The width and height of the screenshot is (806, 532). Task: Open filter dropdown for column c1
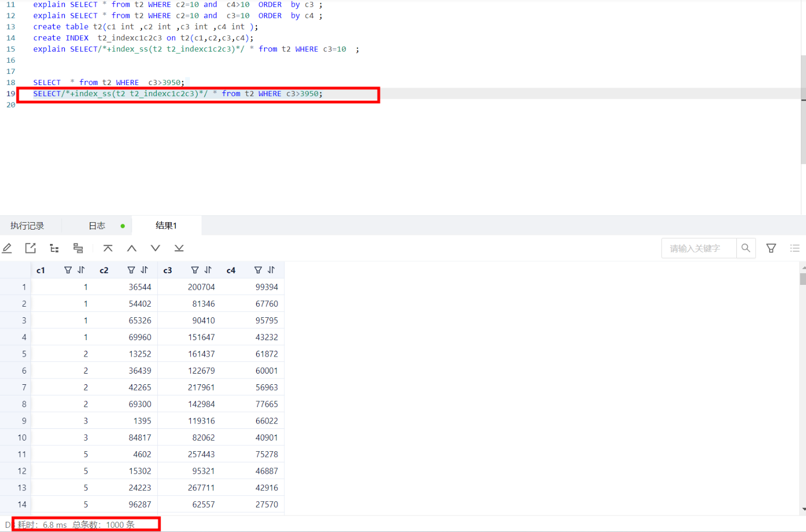pyautogui.click(x=68, y=270)
